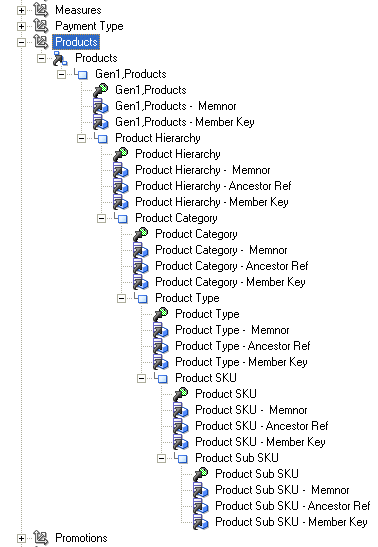The height and width of the screenshot is (547, 378).
Task: Click icon beside Product SKU - Ancestor Ref
Action: coord(181,426)
